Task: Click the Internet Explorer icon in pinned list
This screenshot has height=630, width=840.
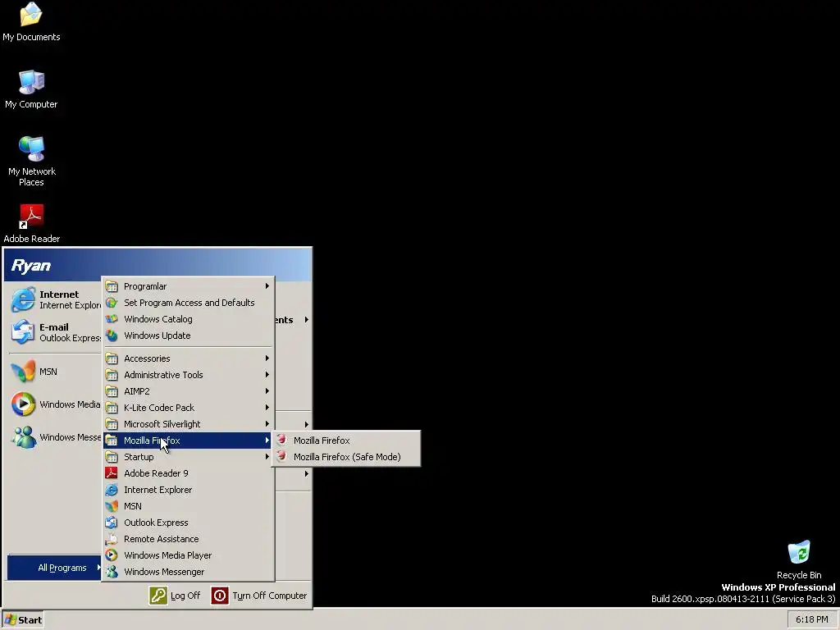Action: pyautogui.click(x=23, y=299)
